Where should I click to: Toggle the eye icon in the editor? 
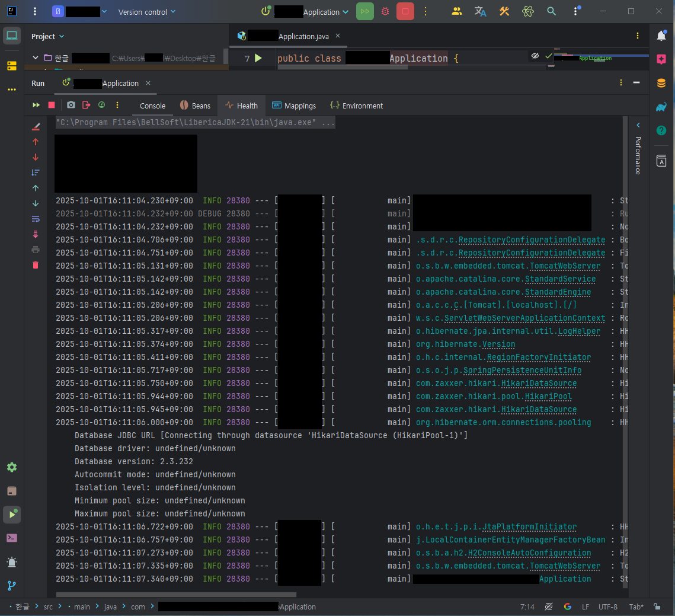pos(535,56)
